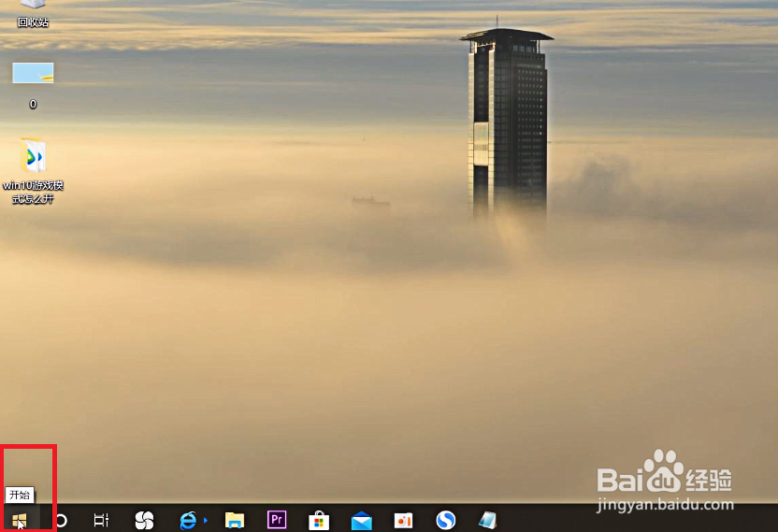The image size is (778, 532).
Task: Launch Adobe Premiere Pro from taskbar
Action: 277,520
